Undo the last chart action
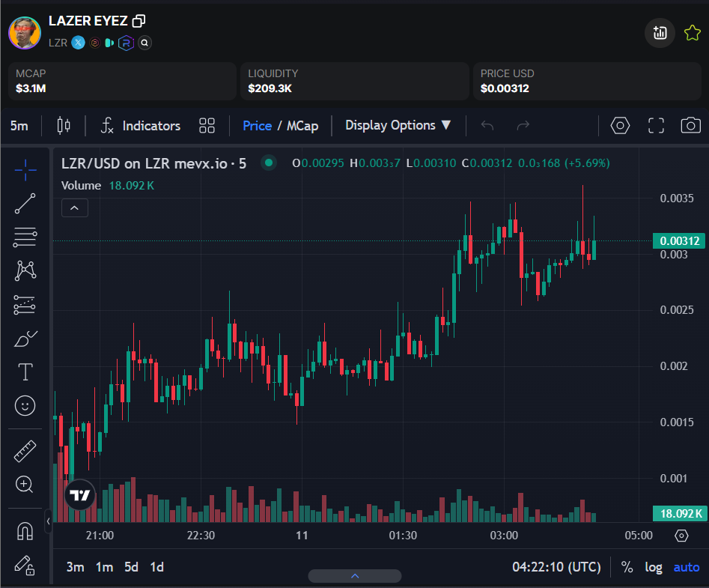709x588 pixels. [x=487, y=125]
